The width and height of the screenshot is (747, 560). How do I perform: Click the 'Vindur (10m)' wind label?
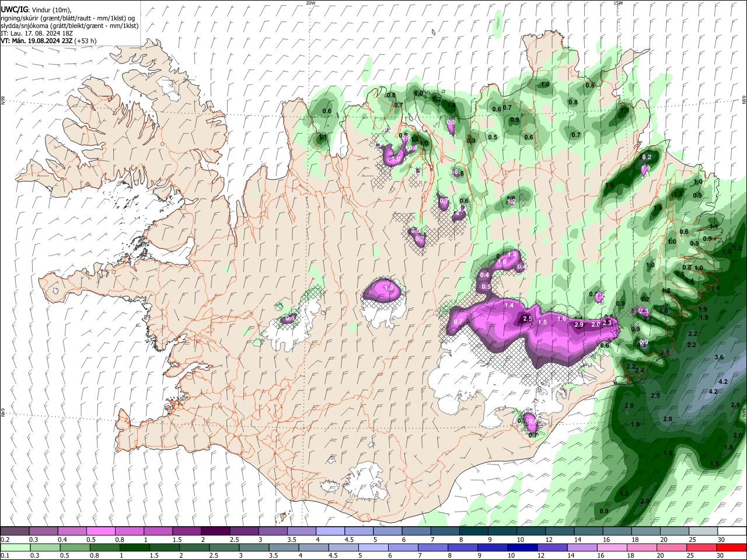point(50,9)
